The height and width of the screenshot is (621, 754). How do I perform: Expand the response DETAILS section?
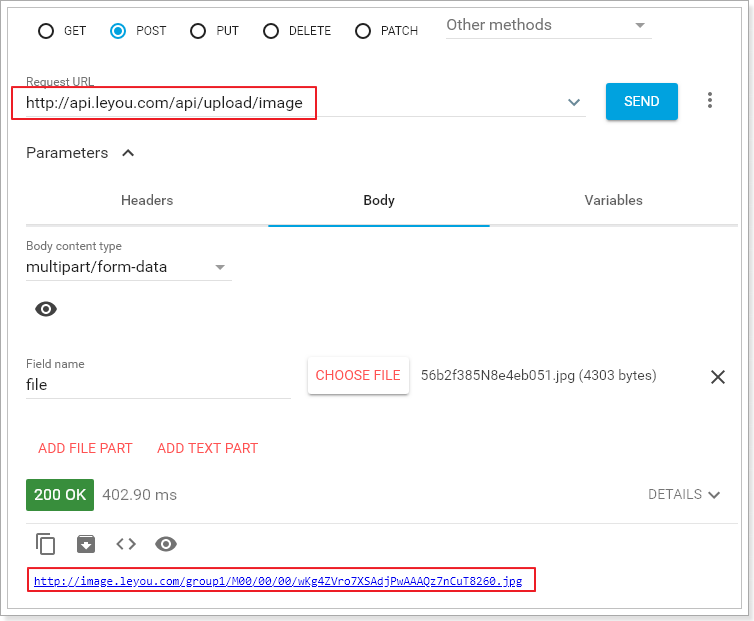coord(684,494)
